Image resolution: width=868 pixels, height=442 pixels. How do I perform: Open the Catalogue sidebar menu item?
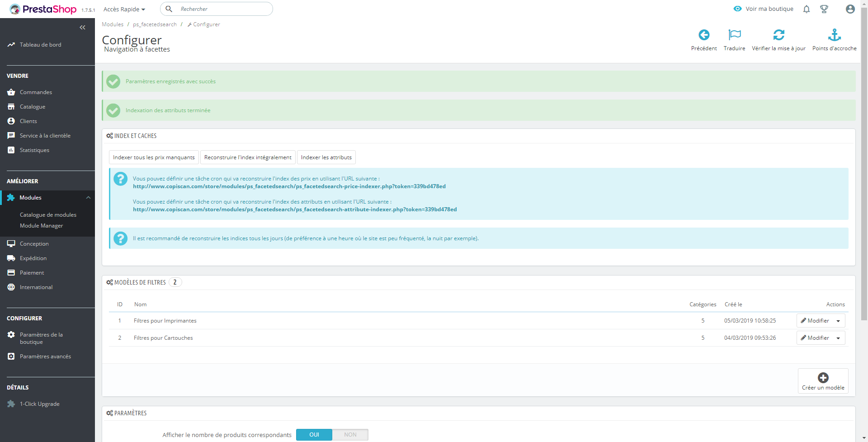[x=33, y=107]
